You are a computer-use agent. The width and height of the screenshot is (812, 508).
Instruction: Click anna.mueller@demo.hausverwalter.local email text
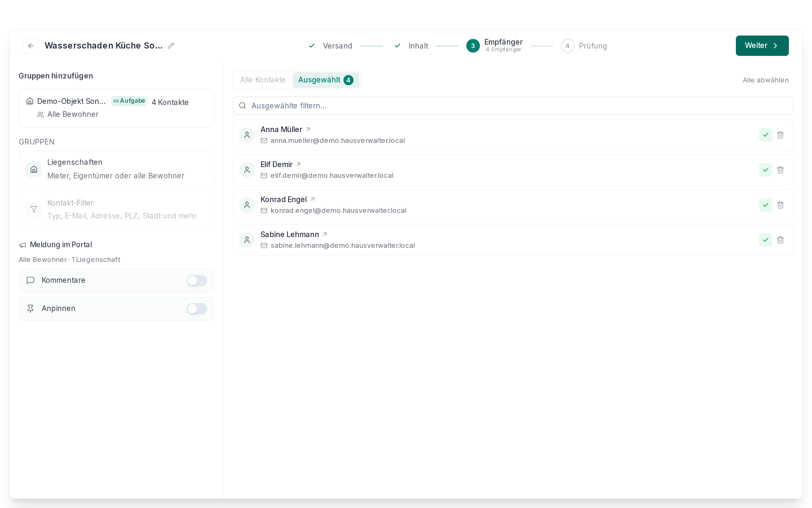(x=337, y=141)
